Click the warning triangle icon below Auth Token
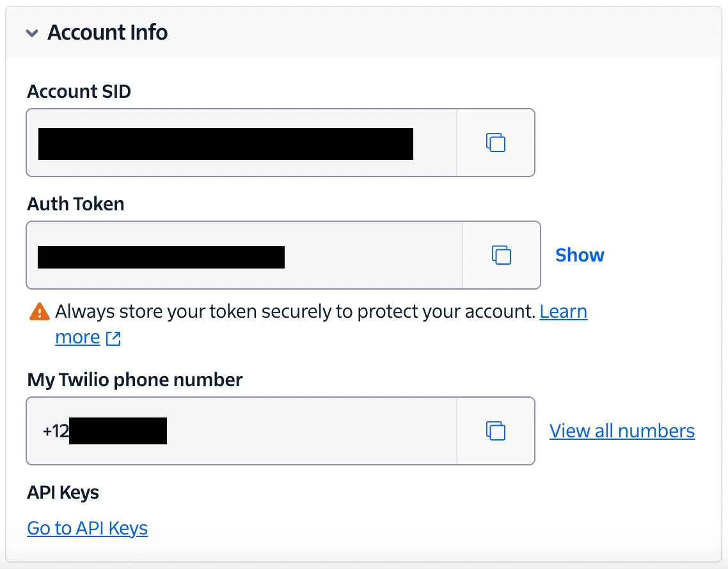The height and width of the screenshot is (569, 728). (39, 311)
